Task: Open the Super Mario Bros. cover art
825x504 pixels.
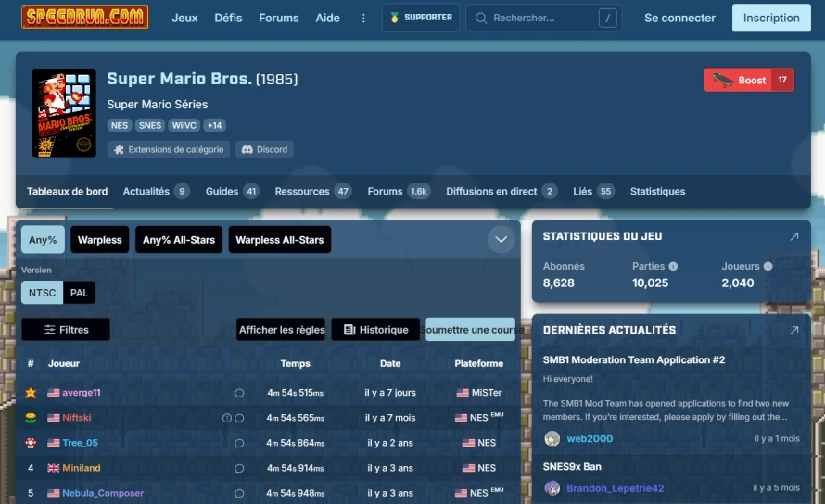Action: coord(64,113)
